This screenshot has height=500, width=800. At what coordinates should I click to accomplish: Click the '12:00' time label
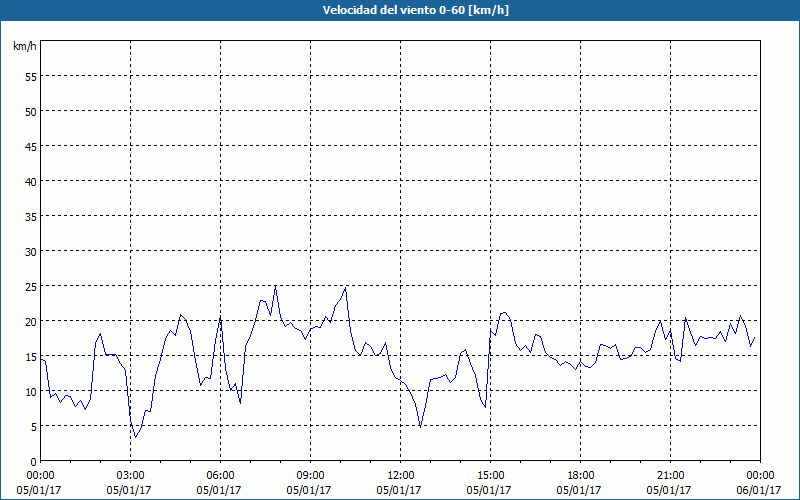coord(401,476)
